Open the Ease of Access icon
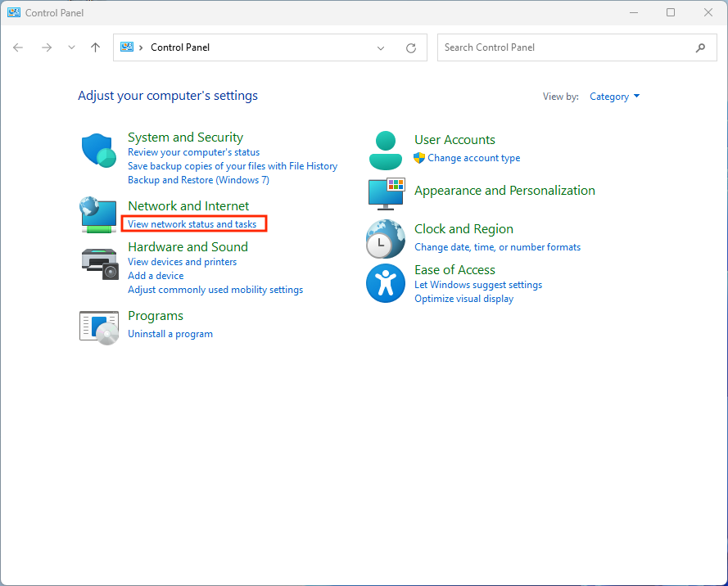Image resolution: width=728 pixels, height=586 pixels. pos(386,283)
